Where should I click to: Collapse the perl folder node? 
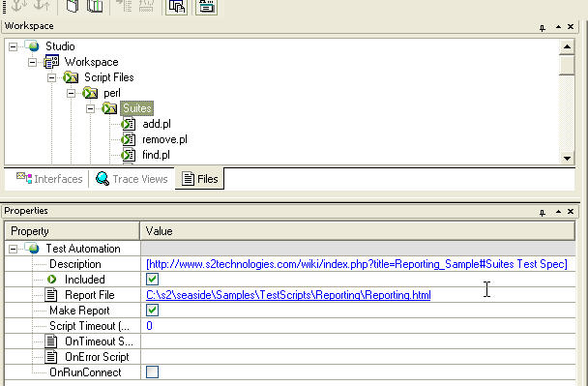tap(72, 93)
